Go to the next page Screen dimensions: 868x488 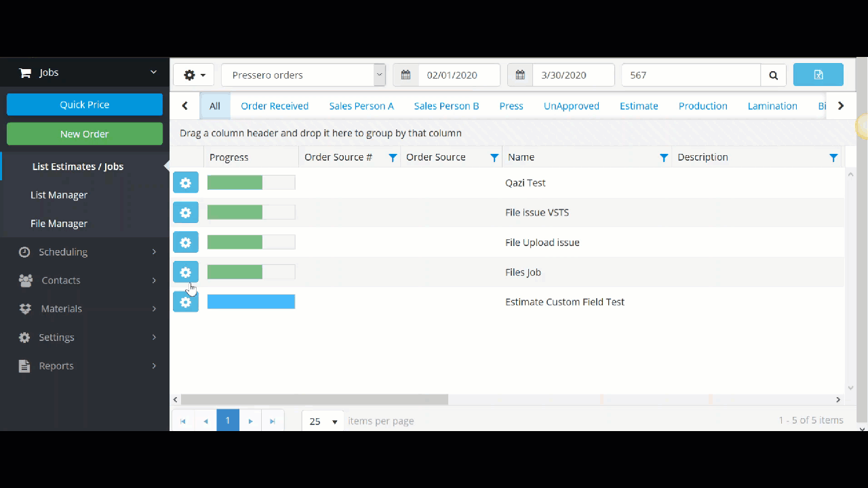(250, 421)
